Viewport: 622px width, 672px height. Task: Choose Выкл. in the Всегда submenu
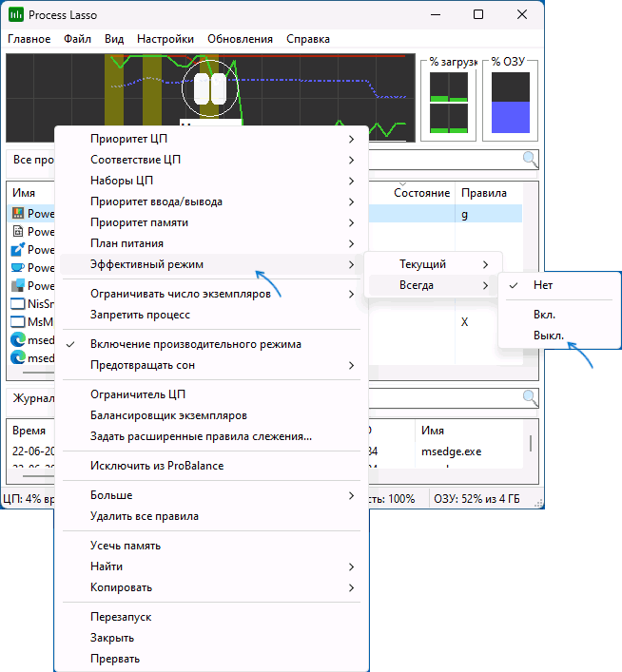tap(559, 336)
